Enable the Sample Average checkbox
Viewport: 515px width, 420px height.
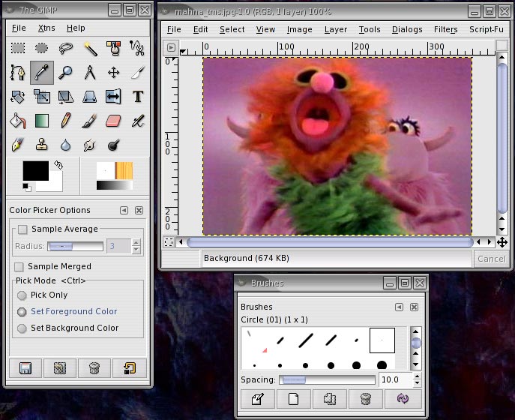tap(22, 229)
